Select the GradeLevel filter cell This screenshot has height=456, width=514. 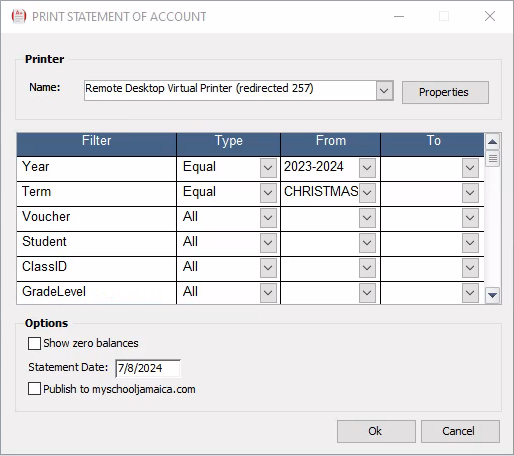(96, 293)
